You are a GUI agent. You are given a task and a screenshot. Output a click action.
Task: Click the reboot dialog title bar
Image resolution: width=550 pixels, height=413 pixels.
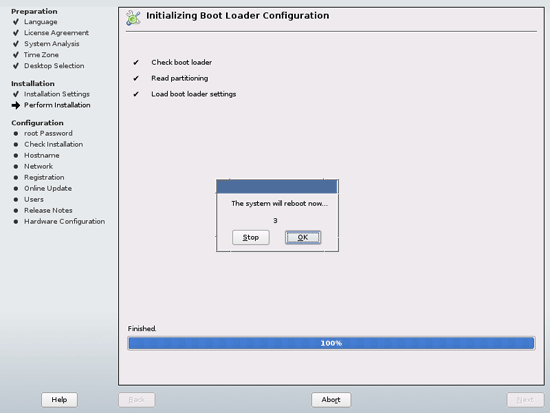tap(277, 186)
